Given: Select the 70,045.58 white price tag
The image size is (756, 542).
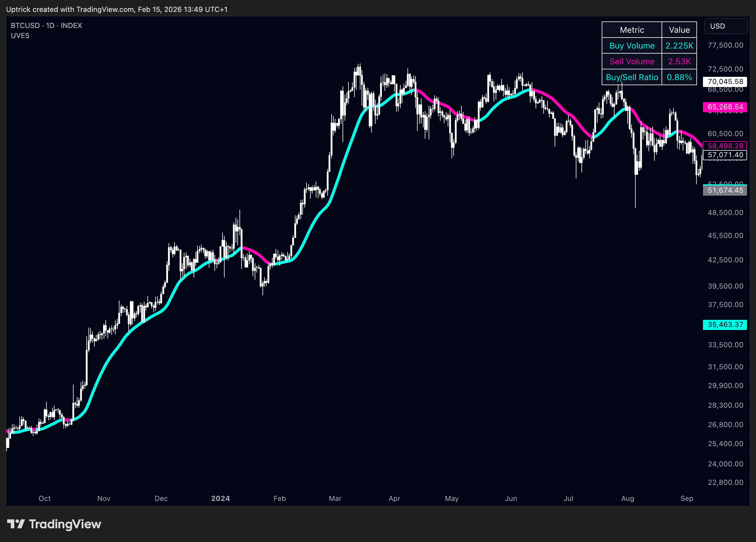Looking at the screenshot, I should (x=725, y=82).
